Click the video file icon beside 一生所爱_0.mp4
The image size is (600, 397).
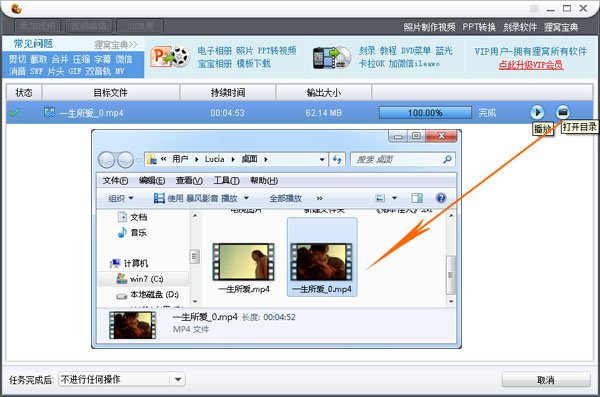coord(49,113)
